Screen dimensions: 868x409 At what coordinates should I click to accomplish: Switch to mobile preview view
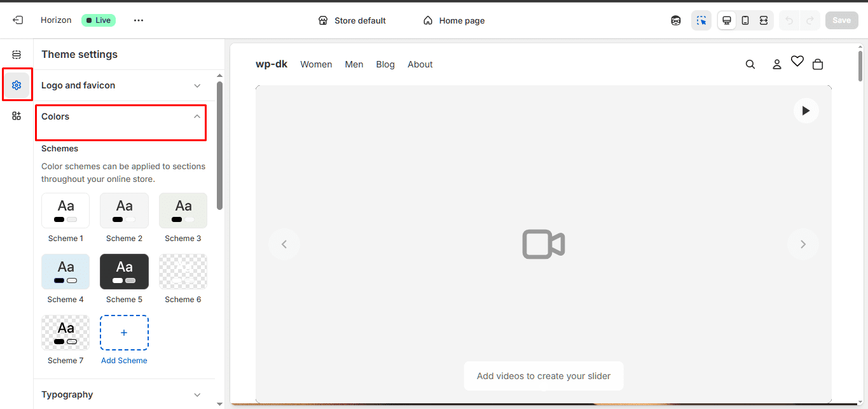click(745, 20)
